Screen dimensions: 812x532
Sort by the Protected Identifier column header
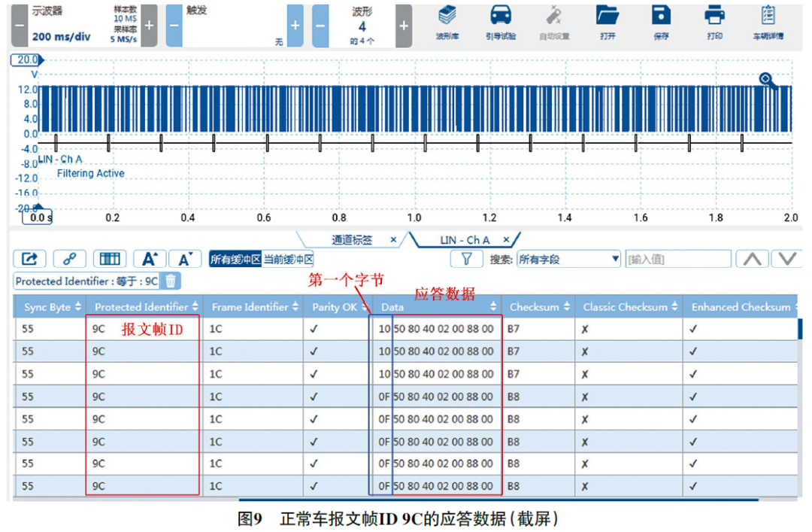point(144,307)
